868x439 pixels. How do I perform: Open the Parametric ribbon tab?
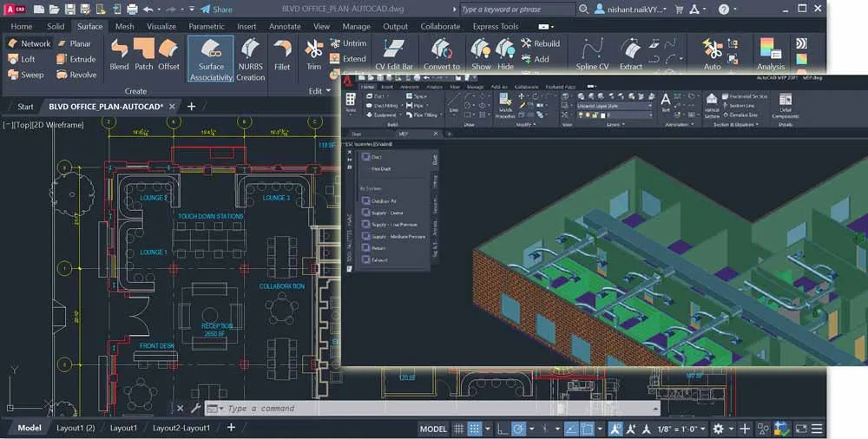206,26
